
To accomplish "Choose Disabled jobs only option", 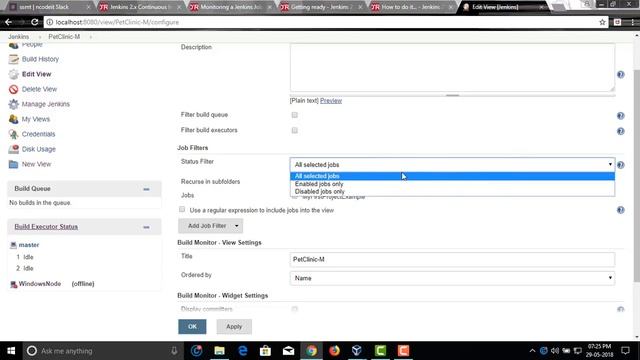I will [452, 191].
